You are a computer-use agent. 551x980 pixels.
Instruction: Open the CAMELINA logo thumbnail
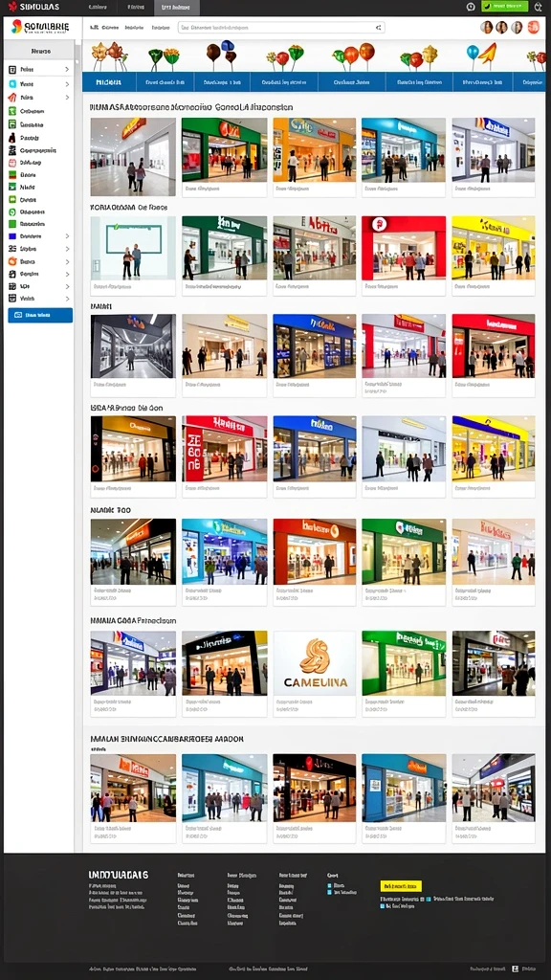(315, 663)
